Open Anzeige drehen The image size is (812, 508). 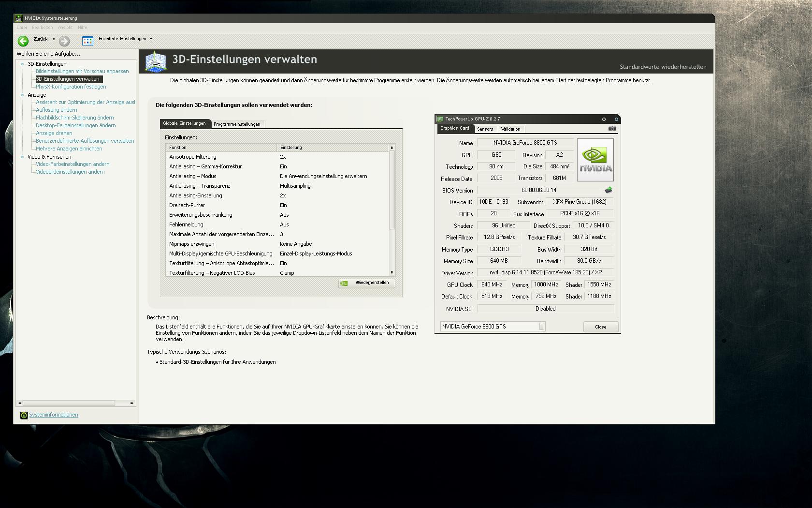pyautogui.click(x=54, y=133)
